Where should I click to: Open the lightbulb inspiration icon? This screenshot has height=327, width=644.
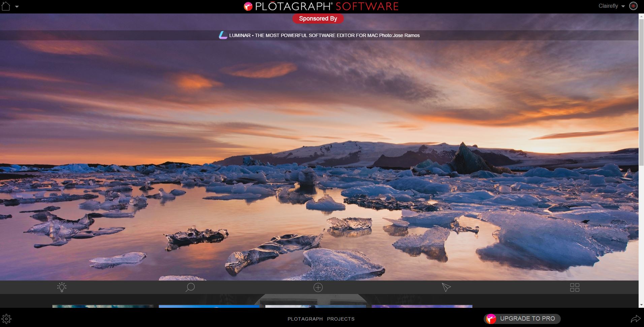coord(62,287)
